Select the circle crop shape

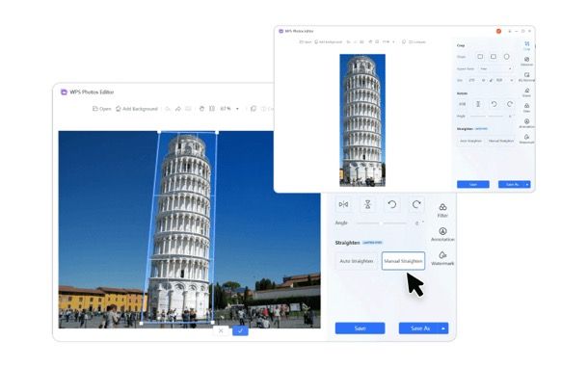(507, 57)
